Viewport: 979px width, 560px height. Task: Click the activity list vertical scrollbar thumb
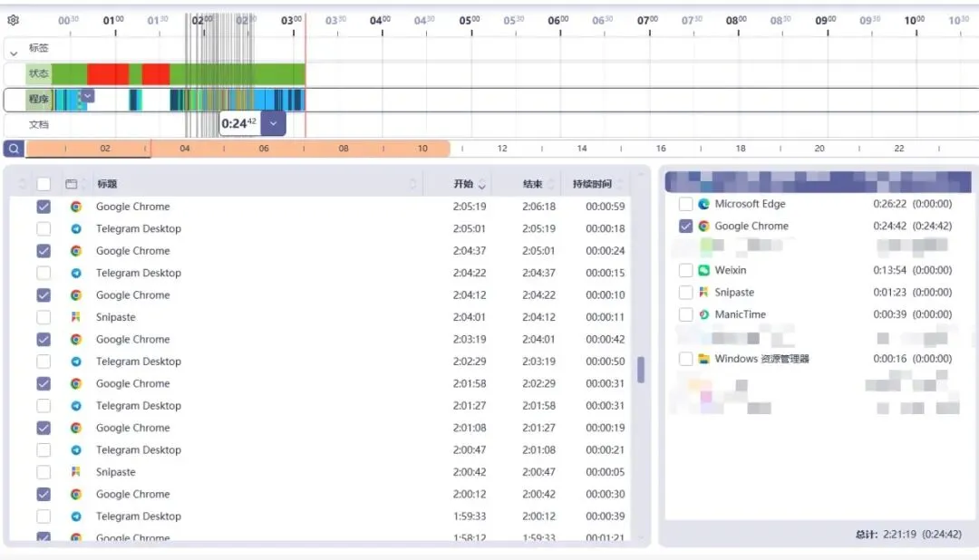(641, 370)
